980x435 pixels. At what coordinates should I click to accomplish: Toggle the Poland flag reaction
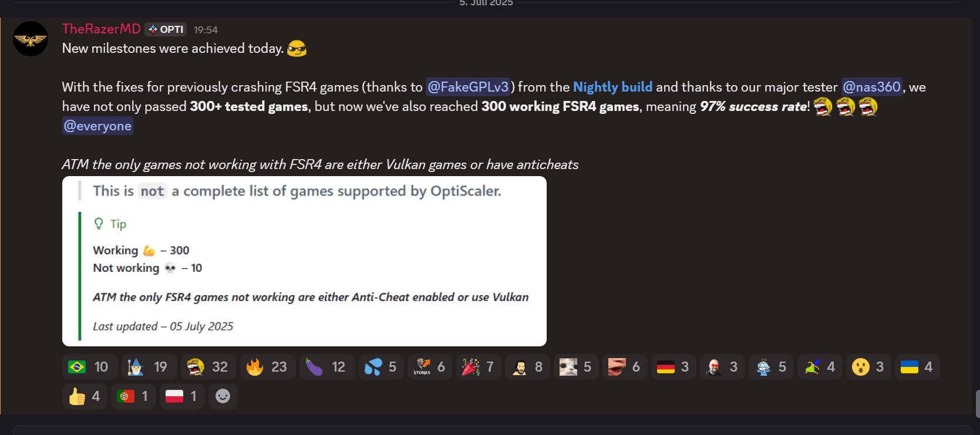click(182, 396)
